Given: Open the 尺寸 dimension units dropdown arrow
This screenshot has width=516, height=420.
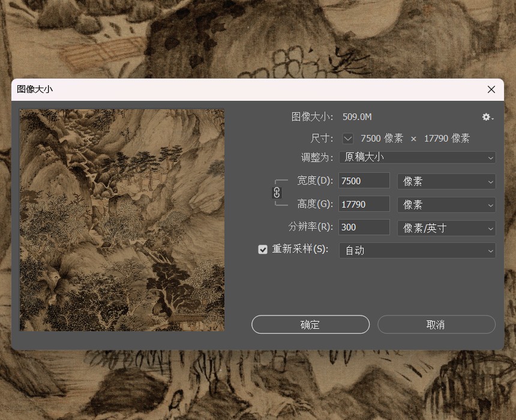Looking at the screenshot, I should [348, 139].
